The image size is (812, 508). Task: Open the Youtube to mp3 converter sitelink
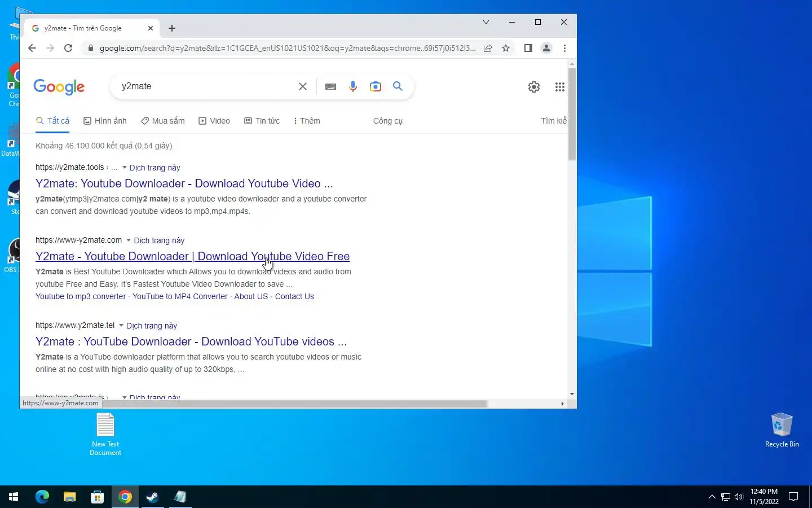(81, 296)
